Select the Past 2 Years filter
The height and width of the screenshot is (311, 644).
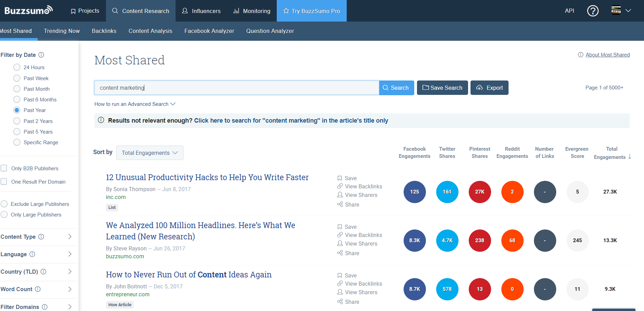17,121
